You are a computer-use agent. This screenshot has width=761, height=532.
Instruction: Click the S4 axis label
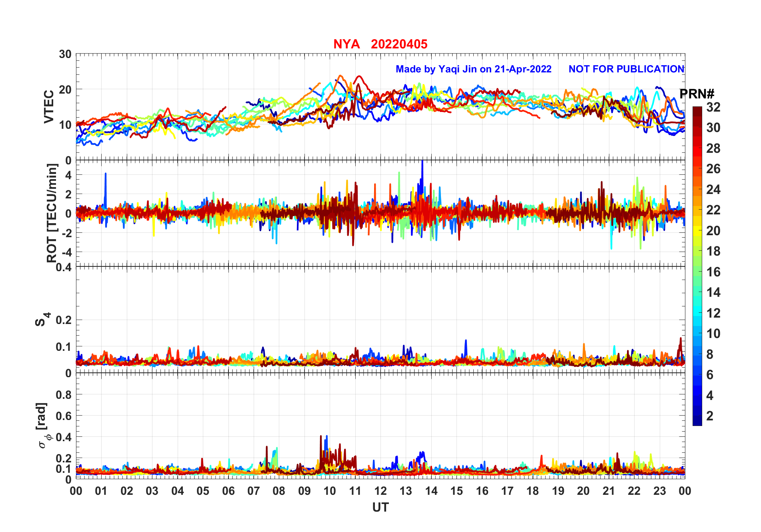click(43, 320)
